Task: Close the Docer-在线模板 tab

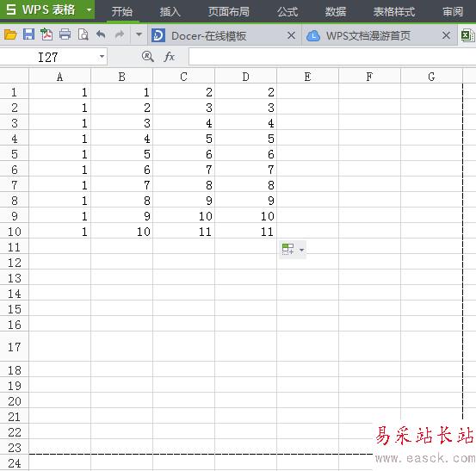Action: click(x=291, y=35)
